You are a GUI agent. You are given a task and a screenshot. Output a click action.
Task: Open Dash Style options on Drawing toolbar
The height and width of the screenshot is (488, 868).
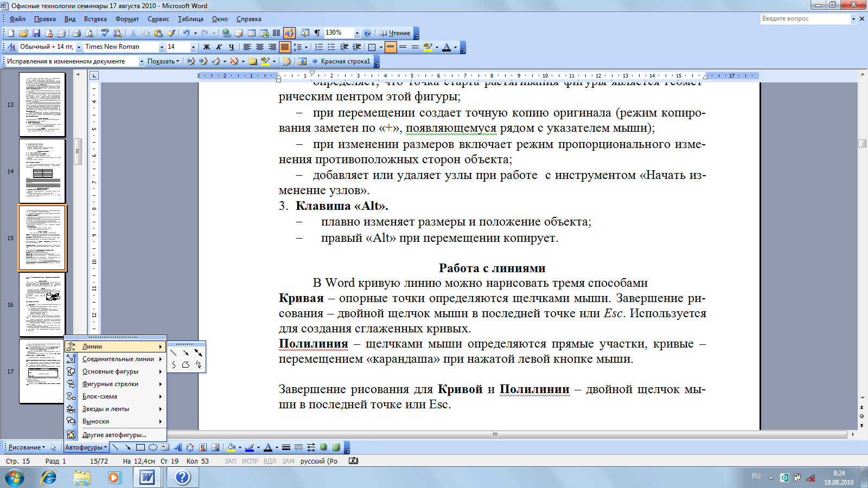tap(298, 447)
